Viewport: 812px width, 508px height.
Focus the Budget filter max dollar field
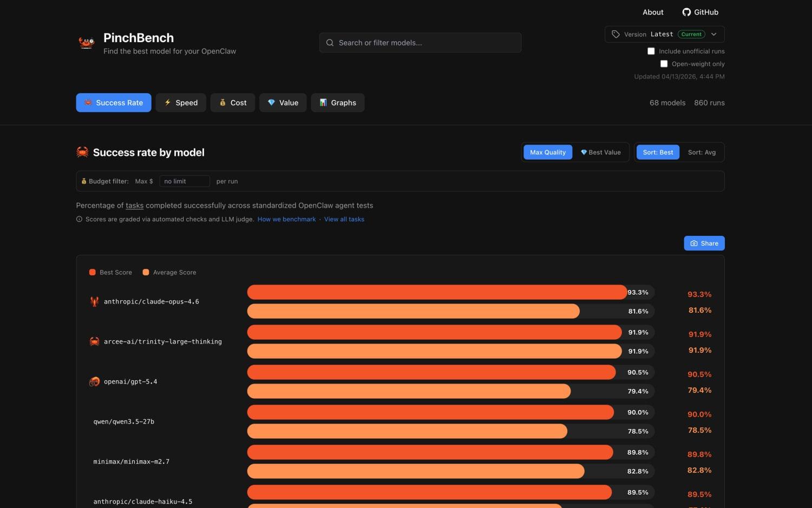[184, 181]
